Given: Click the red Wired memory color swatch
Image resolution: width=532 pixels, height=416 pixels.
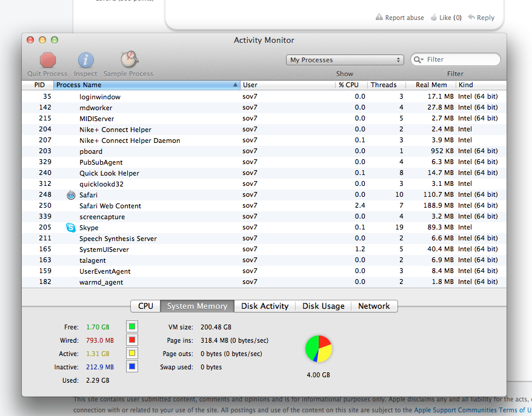Looking at the screenshot, I should click(132, 340).
